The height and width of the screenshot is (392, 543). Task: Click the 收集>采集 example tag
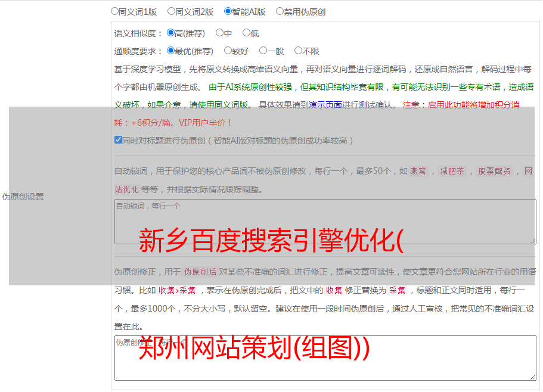[x=177, y=290]
